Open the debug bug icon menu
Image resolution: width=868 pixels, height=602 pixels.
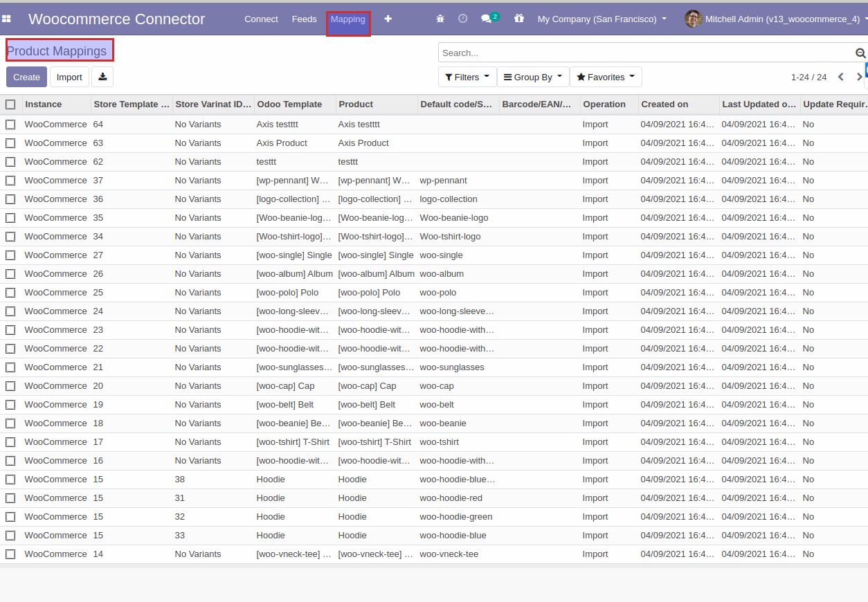tap(440, 19)
